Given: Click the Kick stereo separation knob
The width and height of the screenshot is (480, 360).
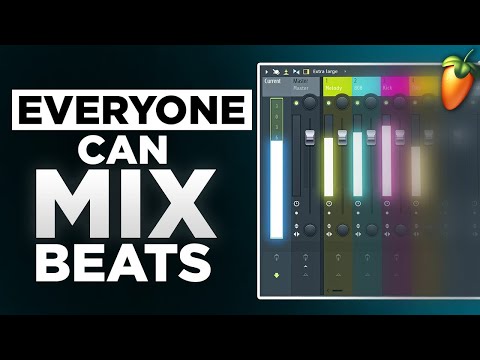Looking at the screenshot, I should pos(401,229).
